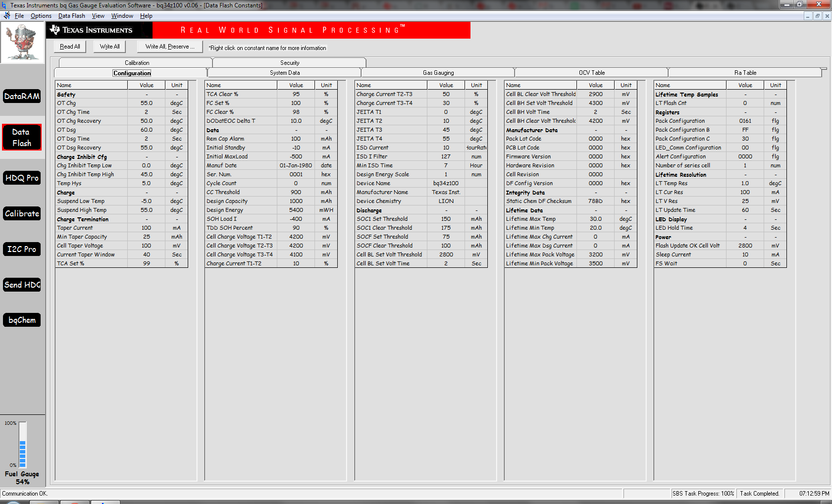Switch to the Ra Table tab

point(745,73)
